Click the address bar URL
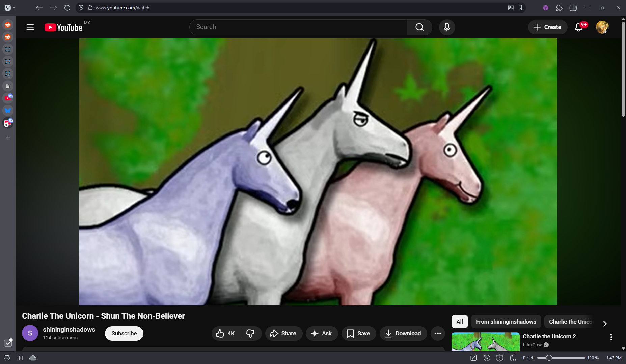Viewport: 626px width, 364px height. pos(122,8)
